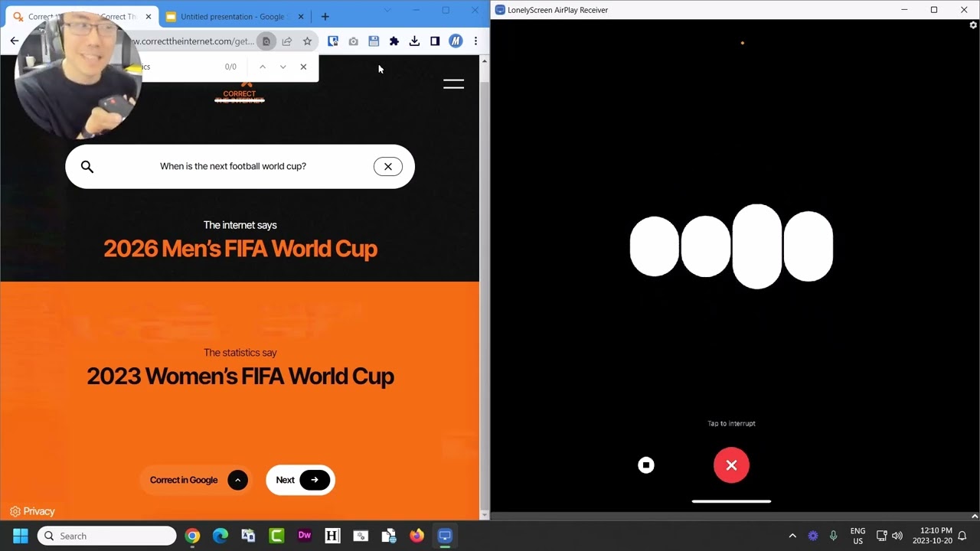Screen dimensions: 980x551
Task: Open Chrome Downloads from the toolbar
Action: [414, 41]
